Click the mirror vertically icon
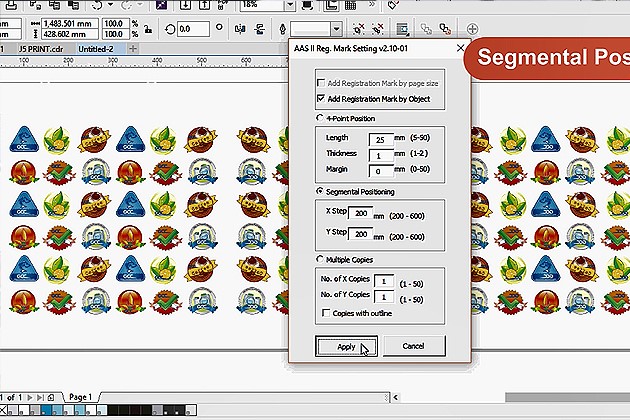The height and width of the screenshot is (420, 630). click(x=260, y=29)
